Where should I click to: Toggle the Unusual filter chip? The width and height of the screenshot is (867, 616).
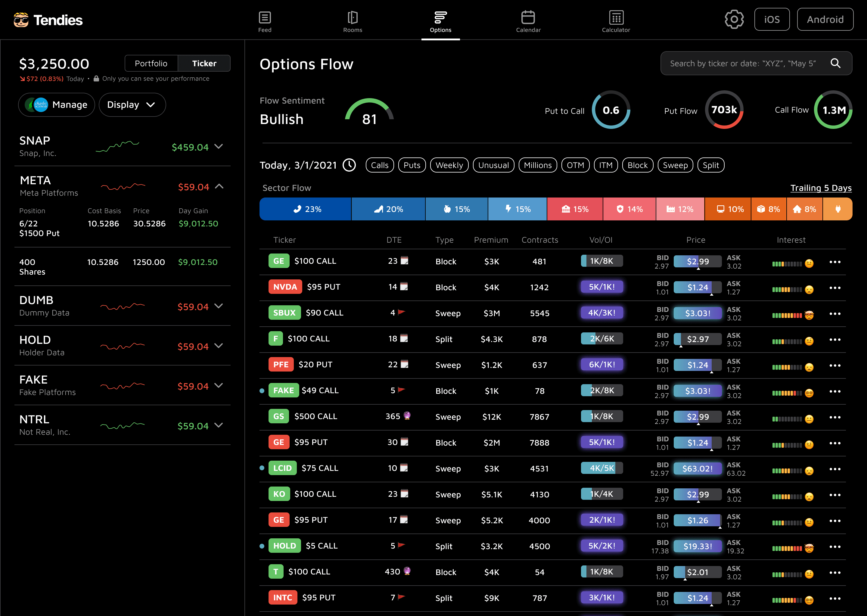pos(493,165)
